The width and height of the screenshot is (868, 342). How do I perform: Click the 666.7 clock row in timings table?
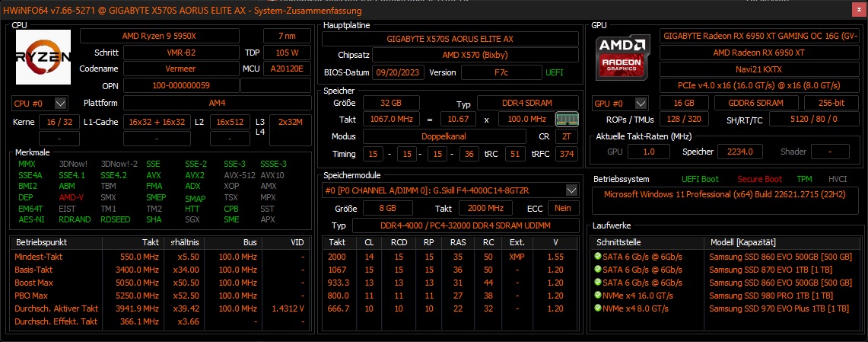coord(450,308)
